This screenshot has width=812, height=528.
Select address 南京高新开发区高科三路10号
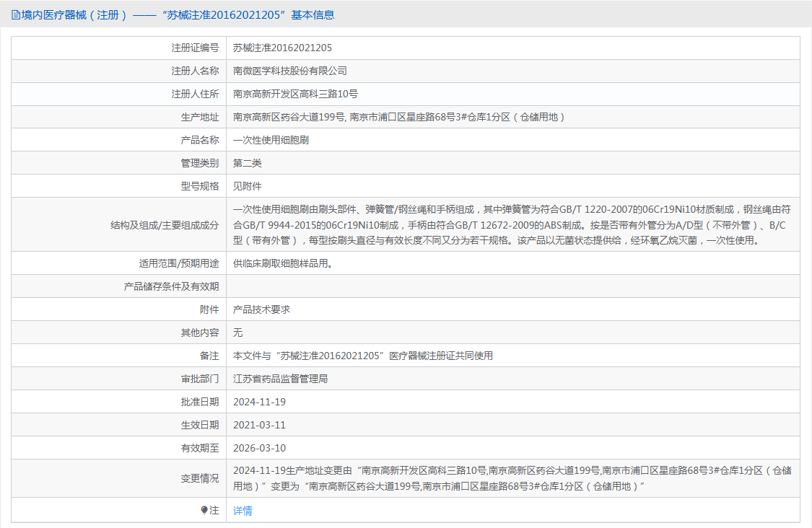[295, 94]
